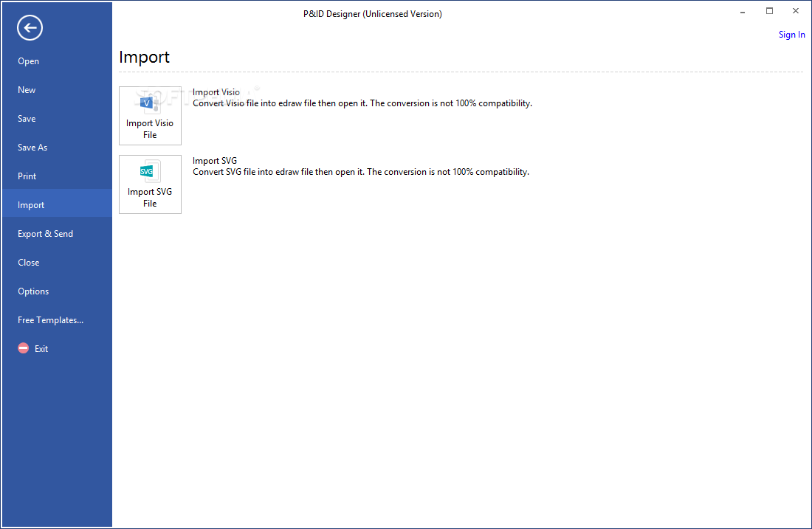Click the Convert Visio file description text
Viewport: 812px width, 529px height.
362,103
